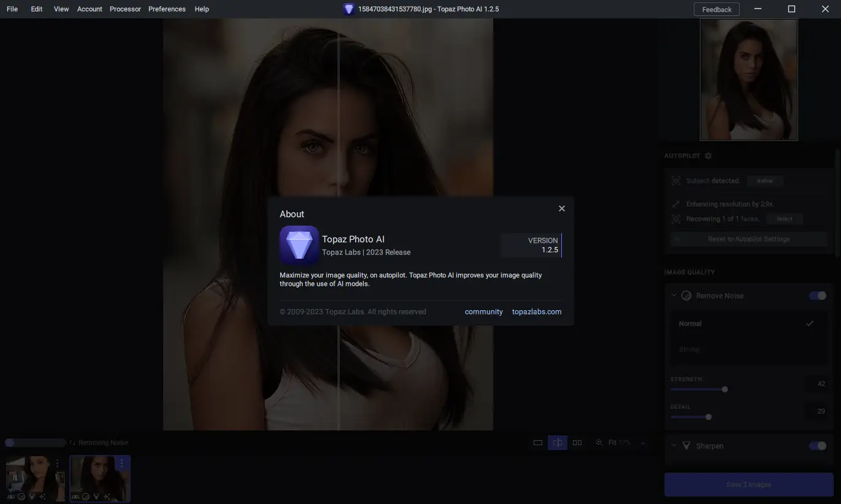Viewport: 841px width, 504px height.
Task: Click the Sharpen triangle icon
Action: (686, 446)
